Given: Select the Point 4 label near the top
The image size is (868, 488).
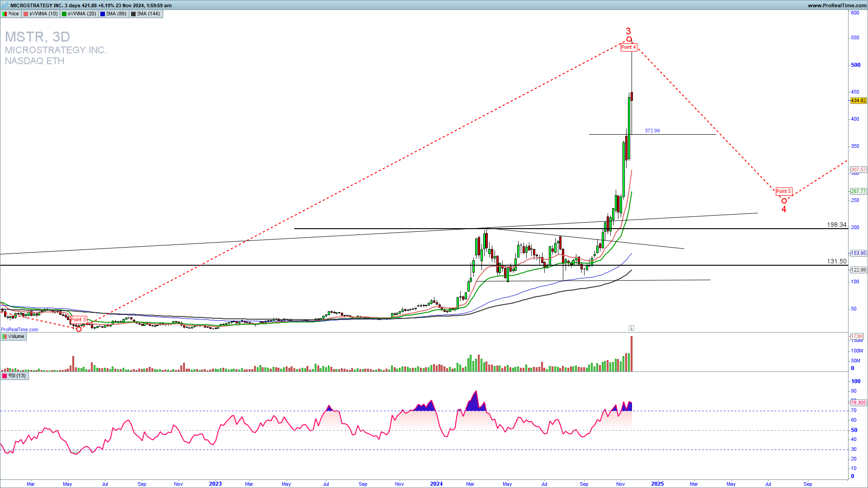Looking at the screenshot, I should pyautogui.click(x=628, y=47).
